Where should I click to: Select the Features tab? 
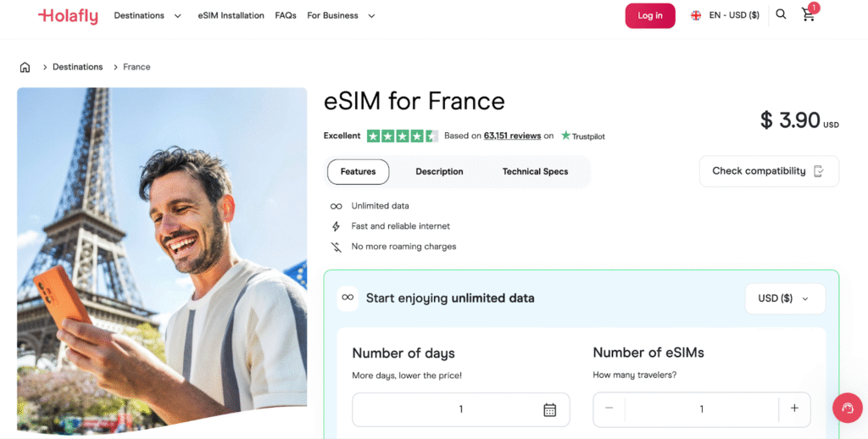coord(358,171)
